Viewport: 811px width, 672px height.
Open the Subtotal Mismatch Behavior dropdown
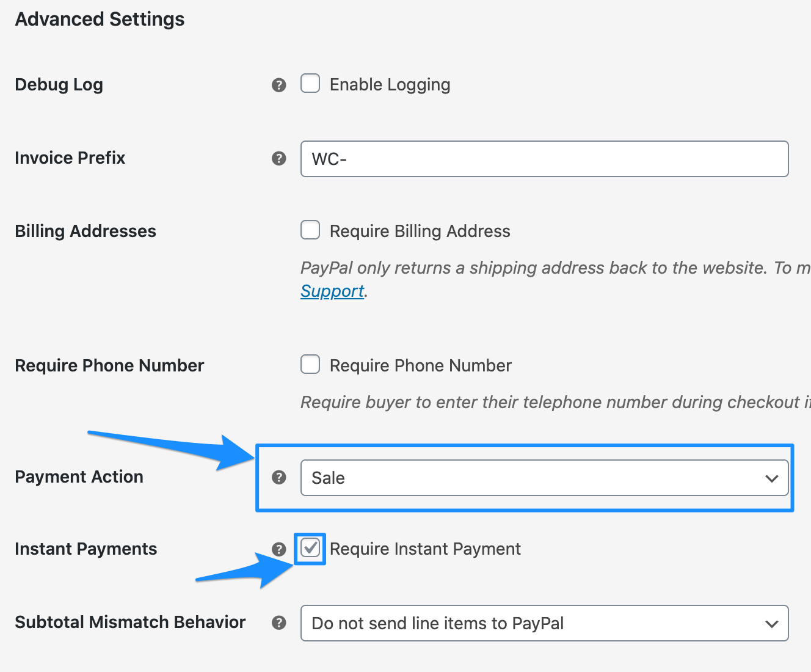[544, 623]
